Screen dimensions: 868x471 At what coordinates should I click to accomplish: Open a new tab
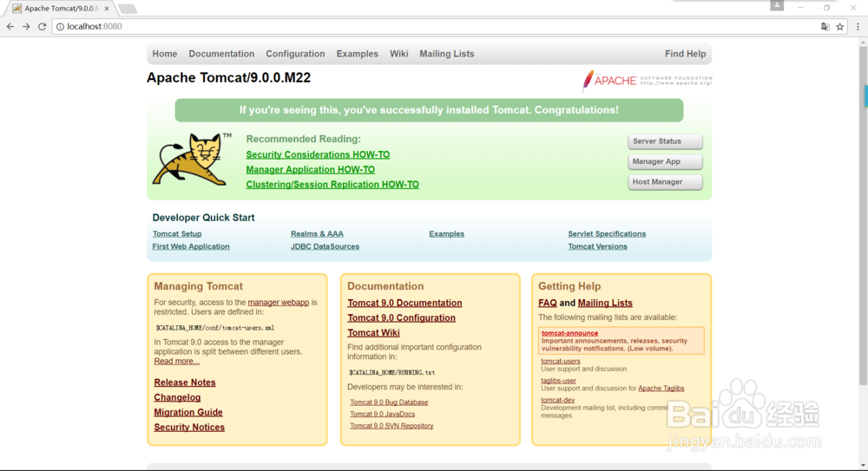point(128,9)
